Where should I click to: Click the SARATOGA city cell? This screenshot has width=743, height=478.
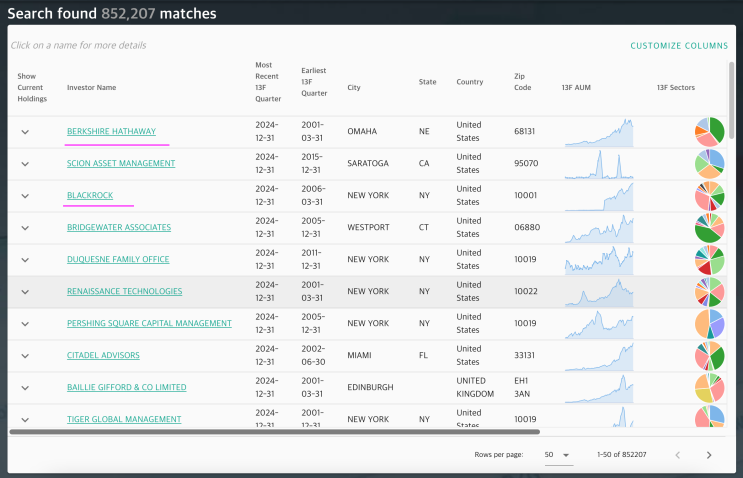pyautogui.click(x=368, y=163)
